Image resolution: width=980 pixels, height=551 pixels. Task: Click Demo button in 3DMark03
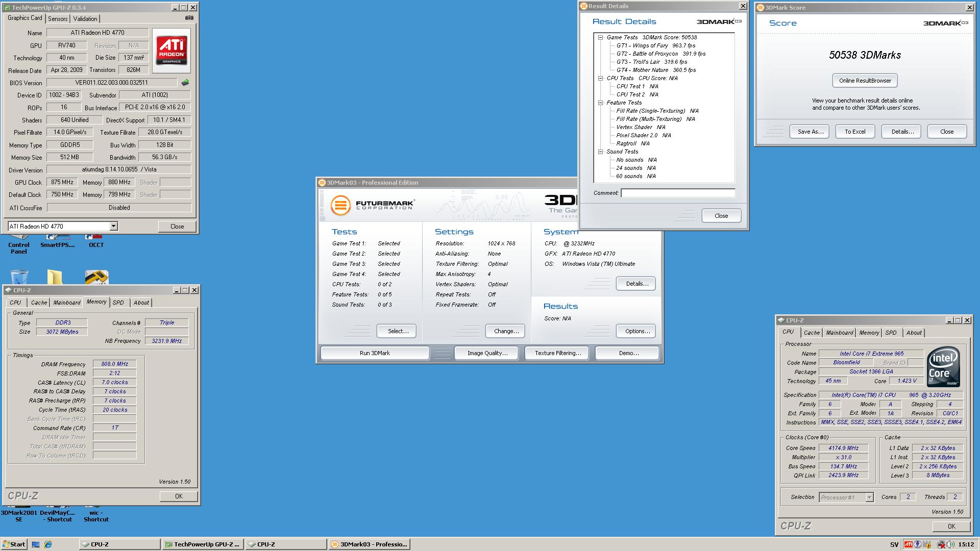pos(628,353)
